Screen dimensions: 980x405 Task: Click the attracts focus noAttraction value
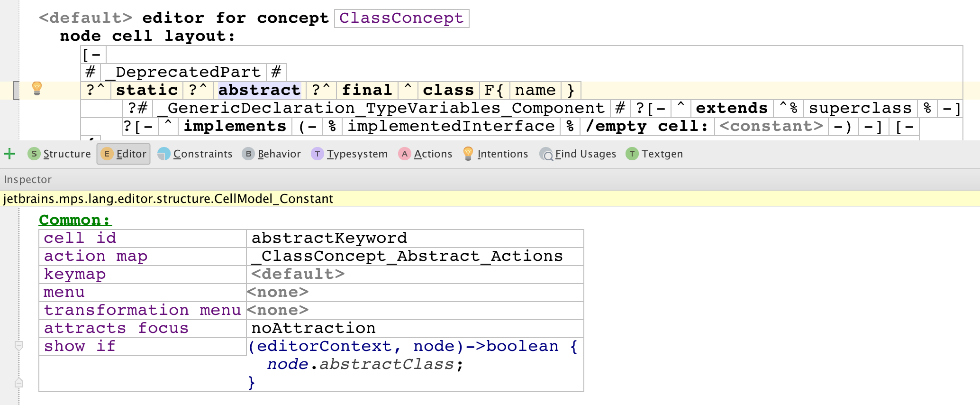[313, 328]
